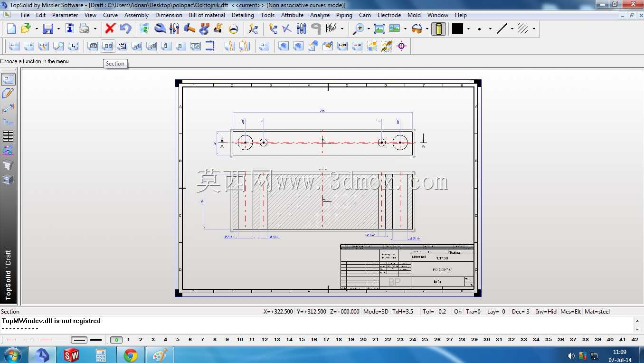Viewport: 644px width, 363px height.
Task: Open Google Chrome from the taskbar
Action: point(130,355)
